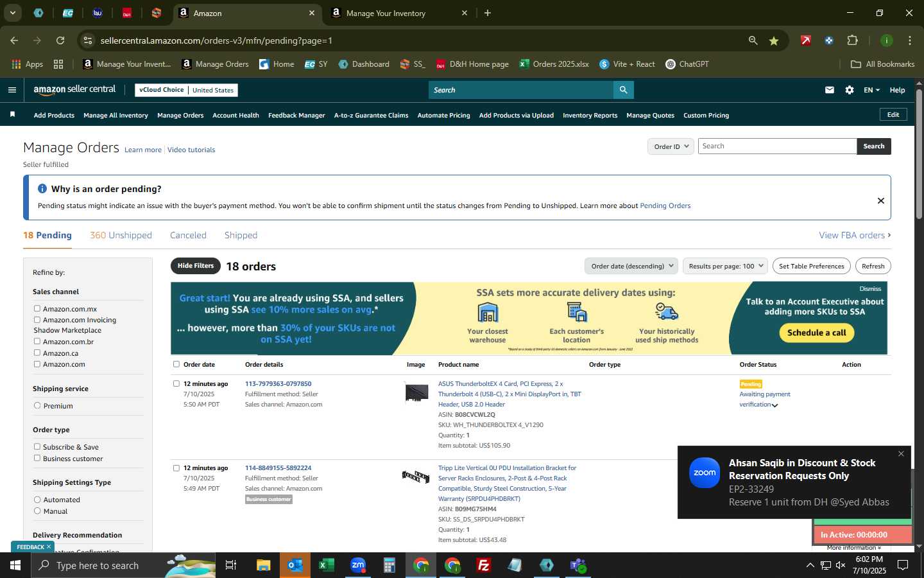The image size is (924, 578).
Task: Open the Chrome profile avatar
Action: click(x=887, y=40)
